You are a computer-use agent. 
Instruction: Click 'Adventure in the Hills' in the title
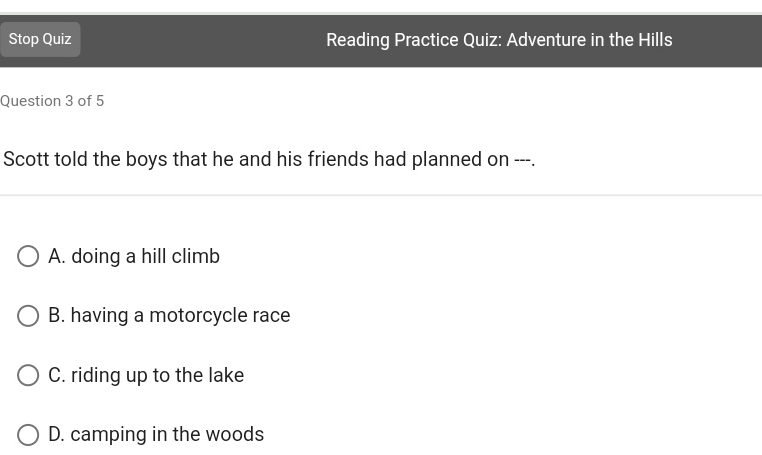[589, 40]
